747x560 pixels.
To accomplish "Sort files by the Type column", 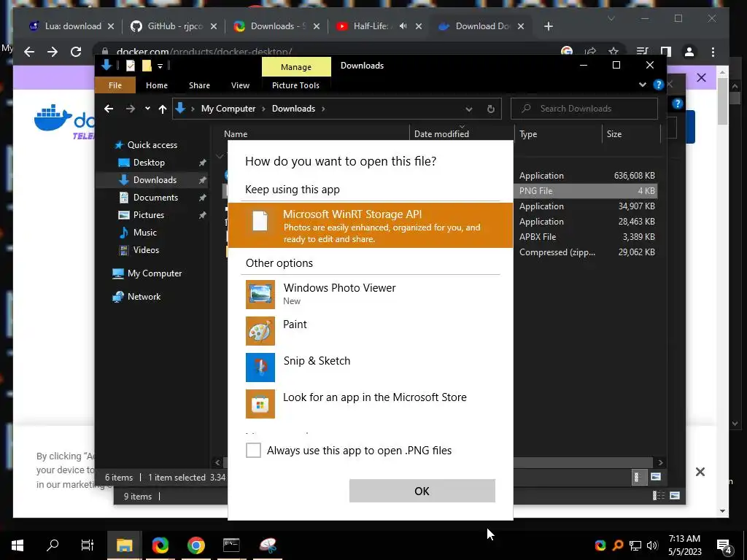I will [x=558, y=134].
